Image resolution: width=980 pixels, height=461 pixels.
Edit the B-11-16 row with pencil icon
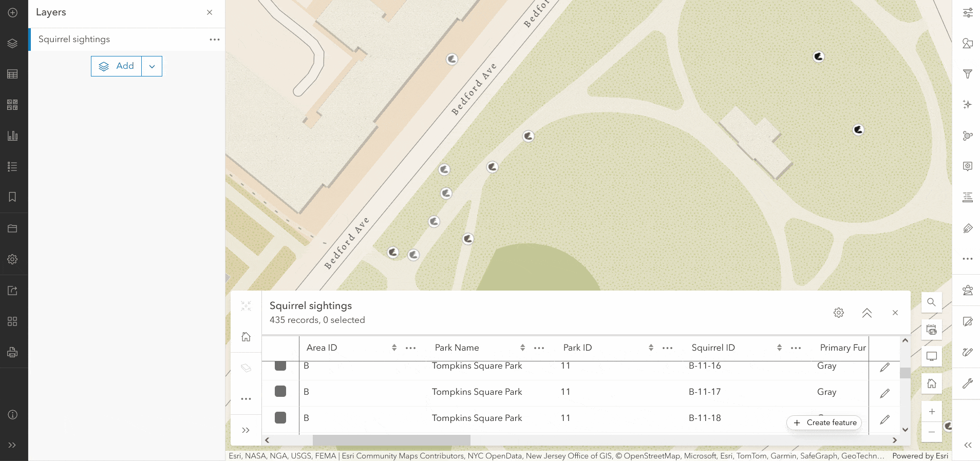(884, 367)
